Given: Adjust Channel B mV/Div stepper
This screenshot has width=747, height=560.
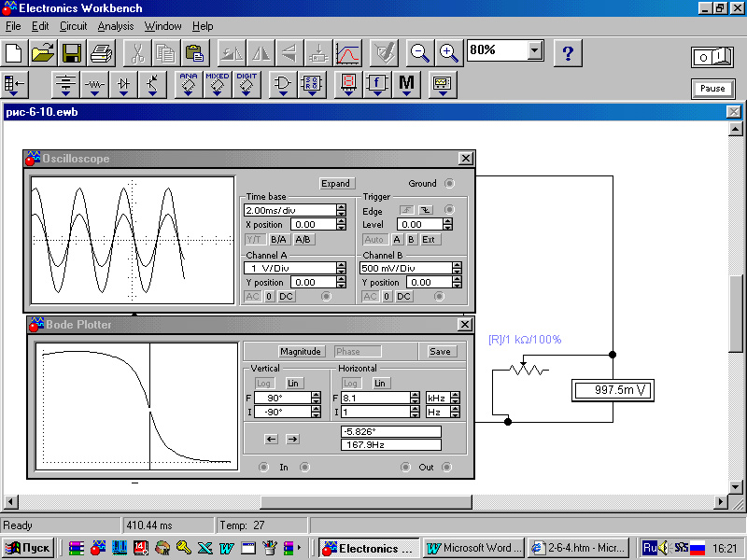Looking at the screenshot, I should point(457,268).
